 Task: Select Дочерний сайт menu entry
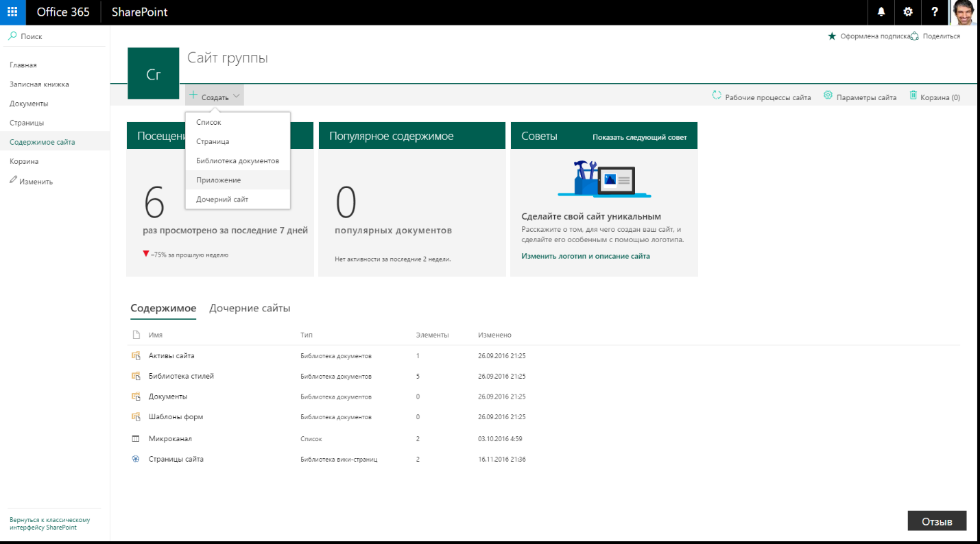pyautogui.click(x=222, y=199)
